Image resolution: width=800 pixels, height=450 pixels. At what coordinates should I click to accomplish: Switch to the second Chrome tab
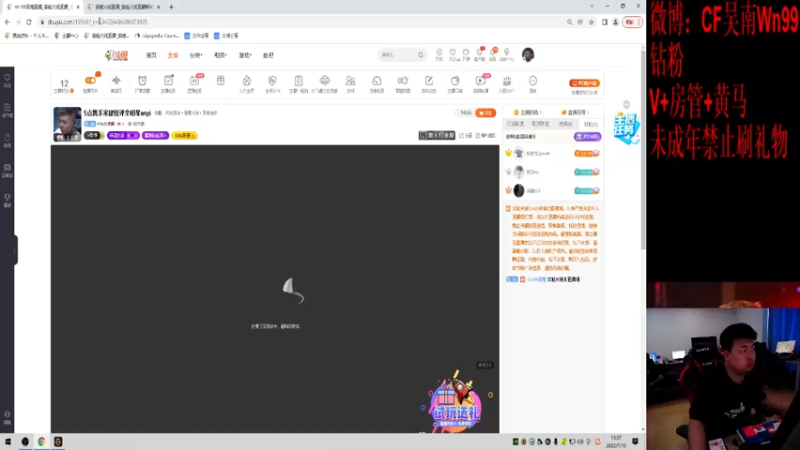click(122, 7)
